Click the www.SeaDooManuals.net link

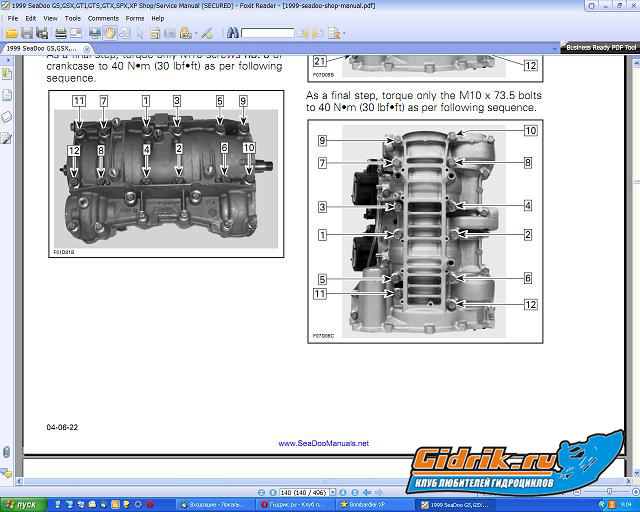point(323,443)
